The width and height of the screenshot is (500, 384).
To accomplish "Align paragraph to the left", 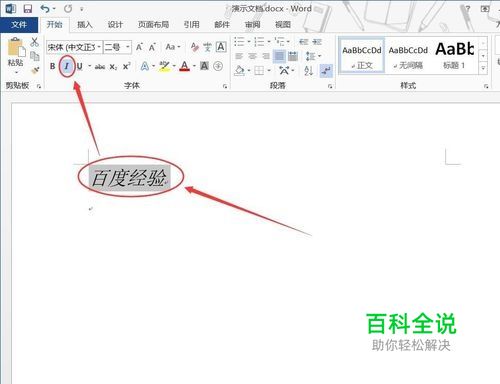I will 239,56.
